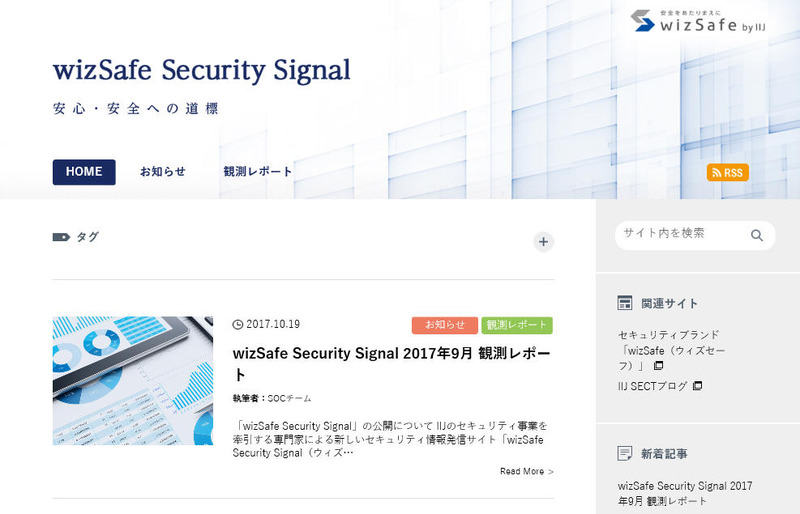Click external-link icon next to IIJ SECTブログ
Screen dimensions: 800x514
[x=697, y=386]
